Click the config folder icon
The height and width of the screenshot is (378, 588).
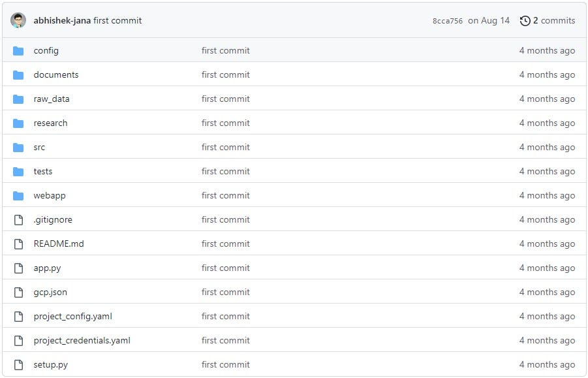18,51
